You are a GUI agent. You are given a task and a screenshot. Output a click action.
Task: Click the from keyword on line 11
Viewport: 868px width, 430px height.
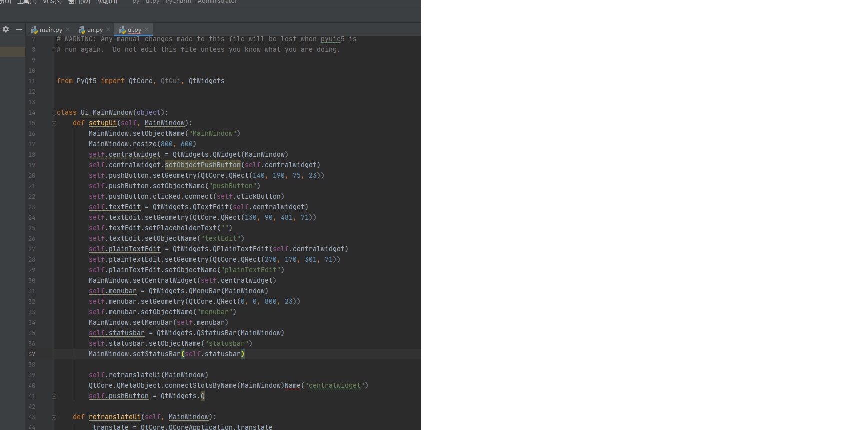click(x=65, y=81)
